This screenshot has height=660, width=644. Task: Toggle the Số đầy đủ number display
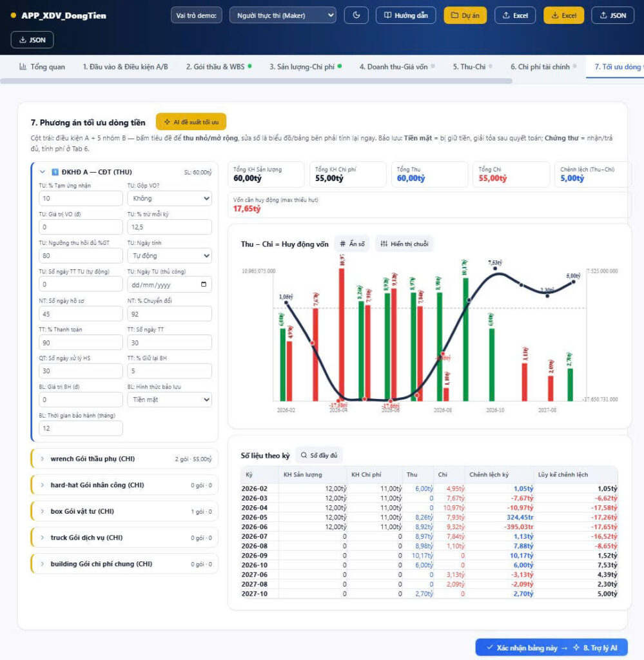click(x=319, y=456)
